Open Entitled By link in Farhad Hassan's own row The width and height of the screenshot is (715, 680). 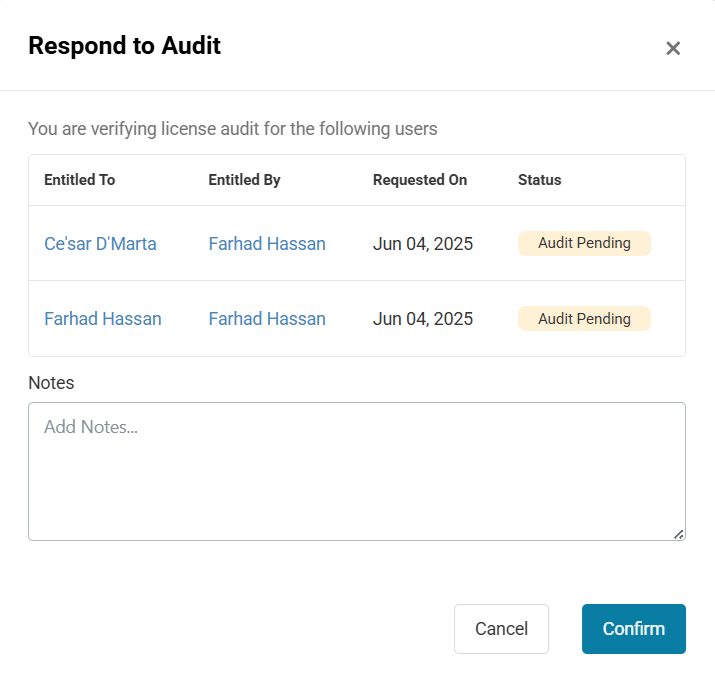(267, 318)
